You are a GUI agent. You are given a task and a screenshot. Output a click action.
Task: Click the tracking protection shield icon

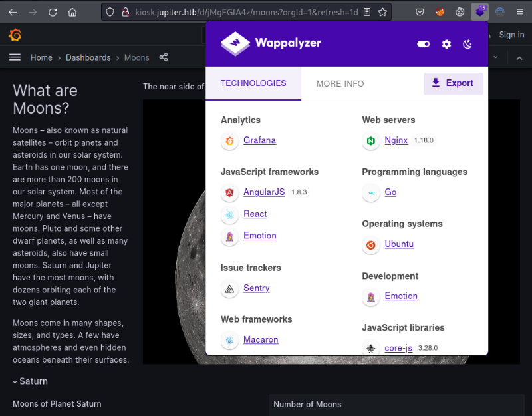point(110,12)
